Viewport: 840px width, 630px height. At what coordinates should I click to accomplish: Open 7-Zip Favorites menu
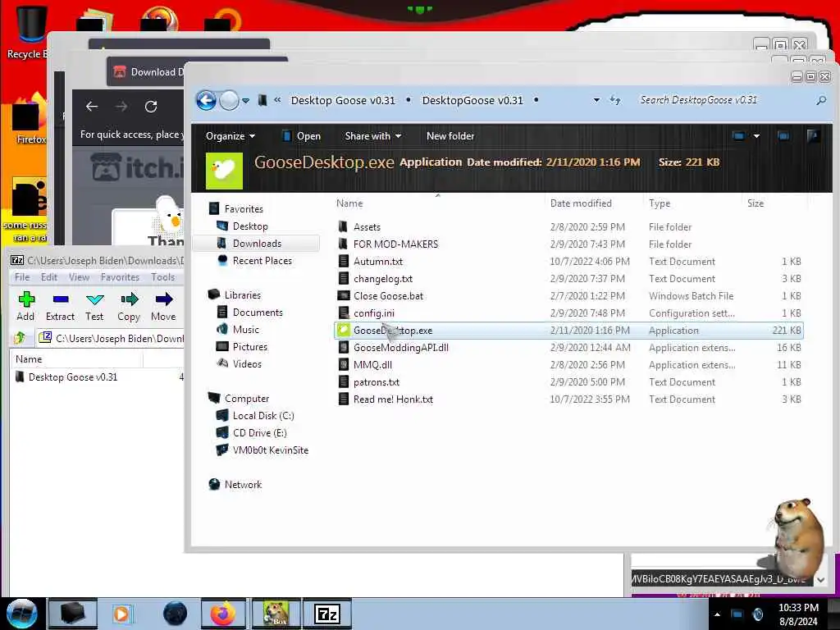click(120, 277)
